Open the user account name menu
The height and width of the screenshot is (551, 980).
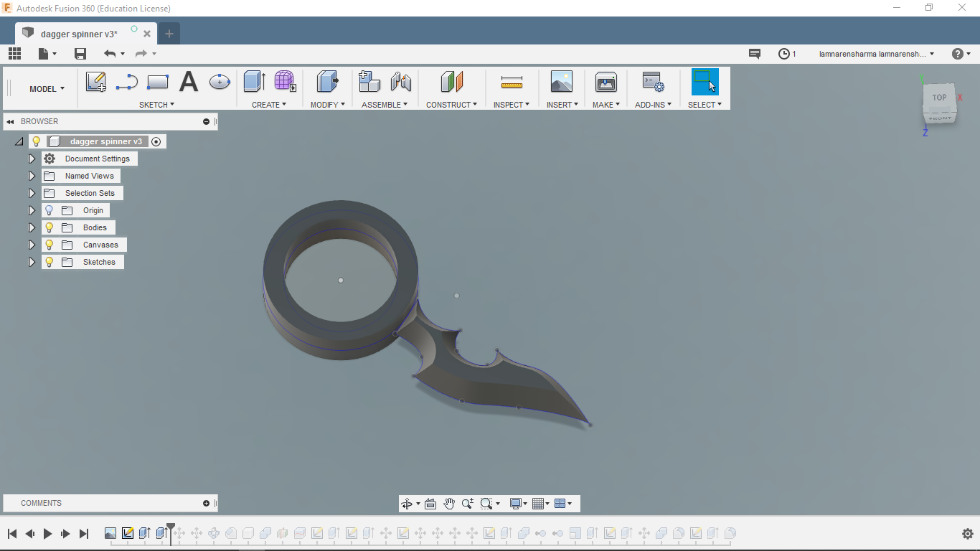point(877,54)
